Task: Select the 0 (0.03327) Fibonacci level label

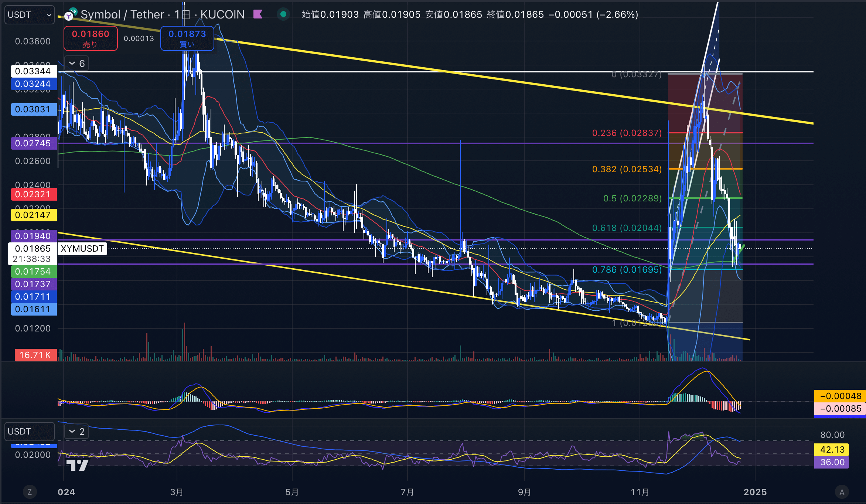Action: point(636,74)
